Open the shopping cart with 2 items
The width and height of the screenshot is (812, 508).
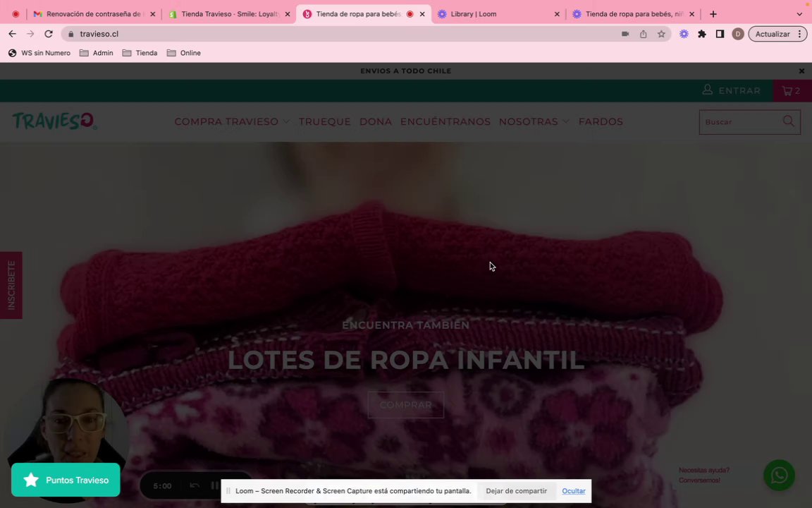(792, 91)
